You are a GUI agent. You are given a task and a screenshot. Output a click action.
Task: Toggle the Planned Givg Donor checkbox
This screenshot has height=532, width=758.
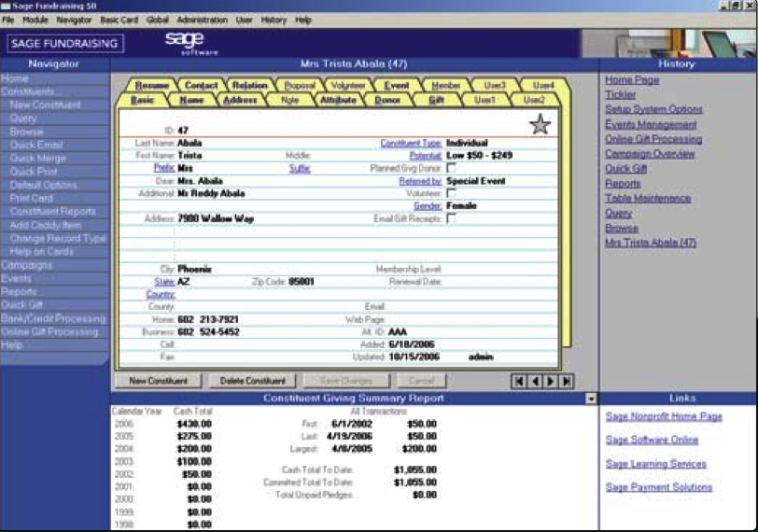451,168
